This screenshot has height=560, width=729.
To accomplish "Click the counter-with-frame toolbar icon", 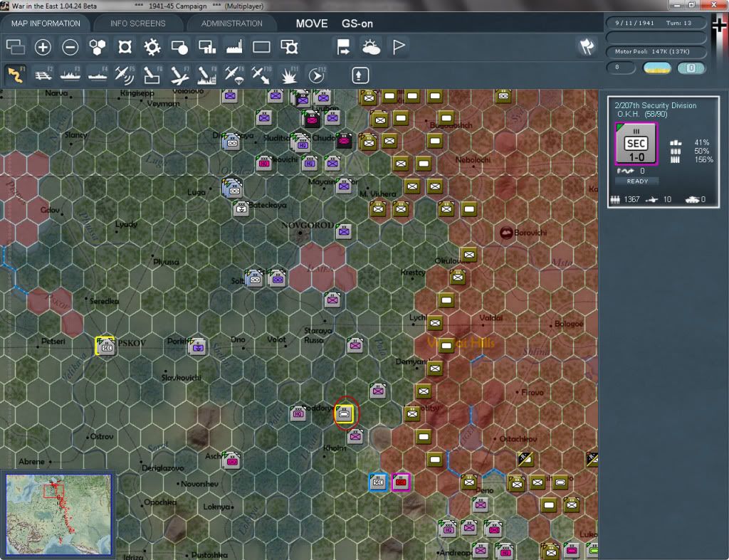I will coord(289,47).
